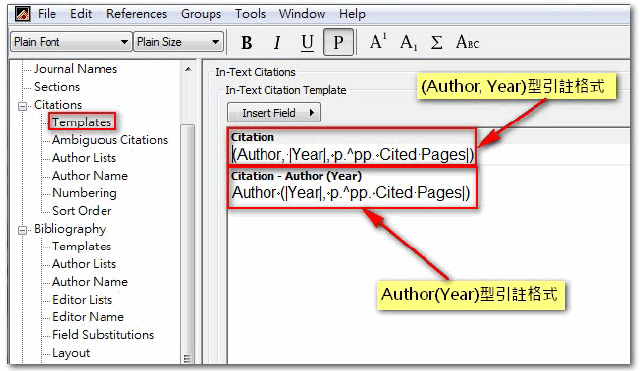
Task: Select the Bibliography tree item
Action: [x=70, y=229]
